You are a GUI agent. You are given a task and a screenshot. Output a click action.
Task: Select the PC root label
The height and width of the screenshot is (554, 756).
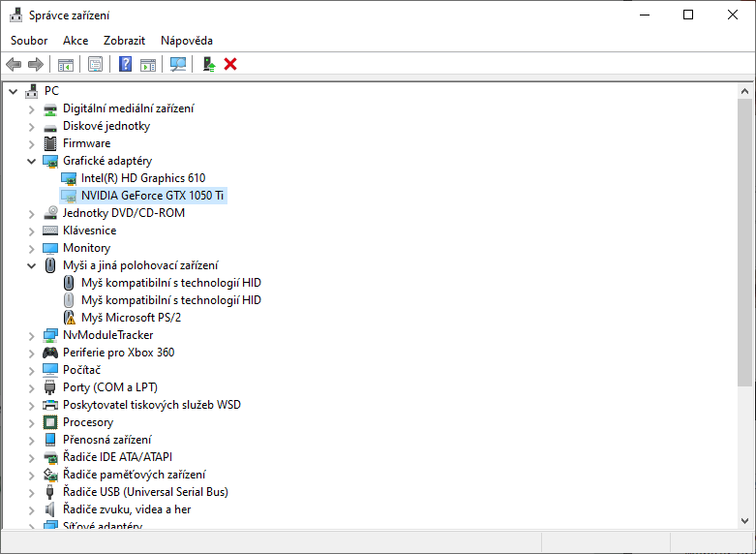point(51,91)
